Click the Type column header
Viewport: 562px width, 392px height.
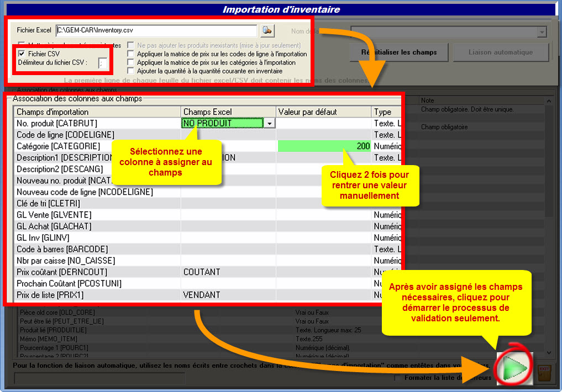[386, 112]
